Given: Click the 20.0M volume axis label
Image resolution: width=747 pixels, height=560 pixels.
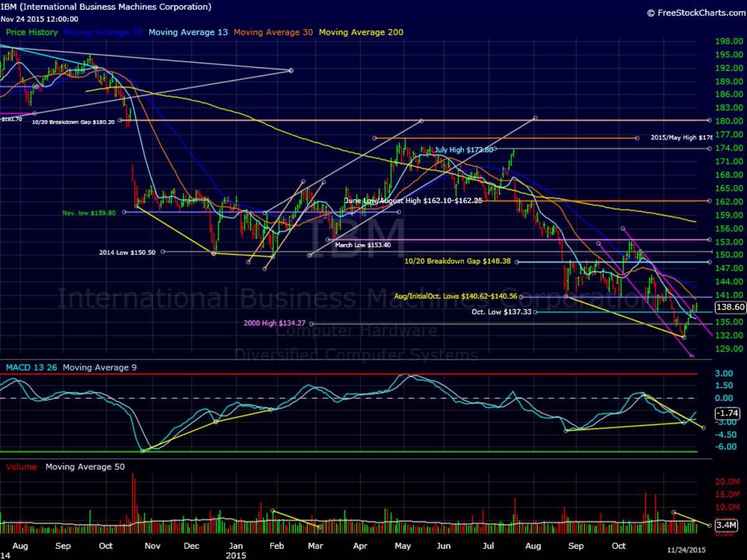Looking at the screenshot, I should point(727,482).
